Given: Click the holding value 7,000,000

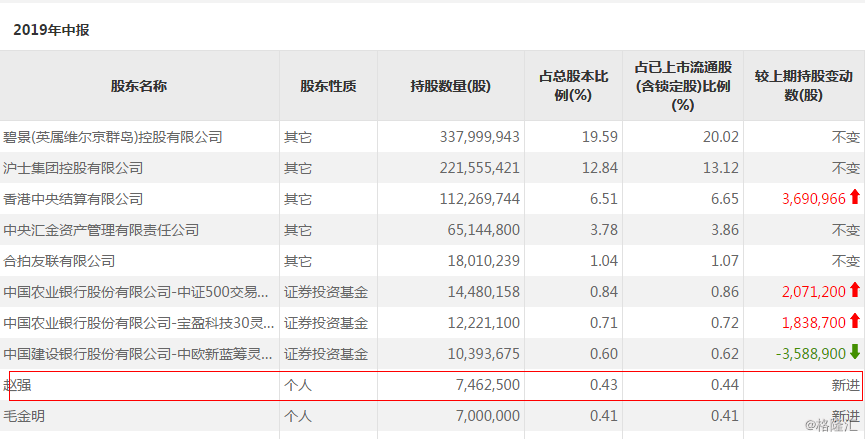Looking at the screenshot, I should [x=488, y=416].
